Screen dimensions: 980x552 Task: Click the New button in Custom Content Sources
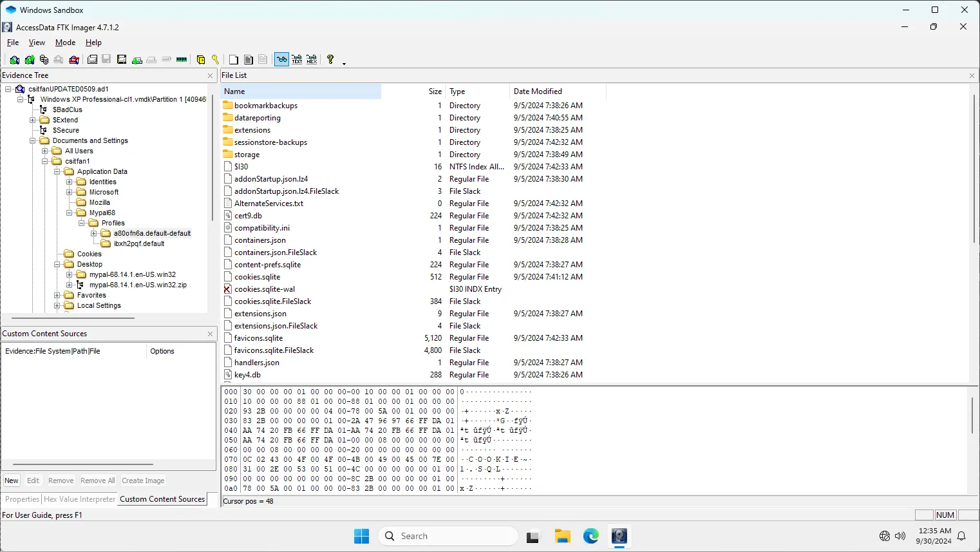pyautogui.click(x=12, y=481)
